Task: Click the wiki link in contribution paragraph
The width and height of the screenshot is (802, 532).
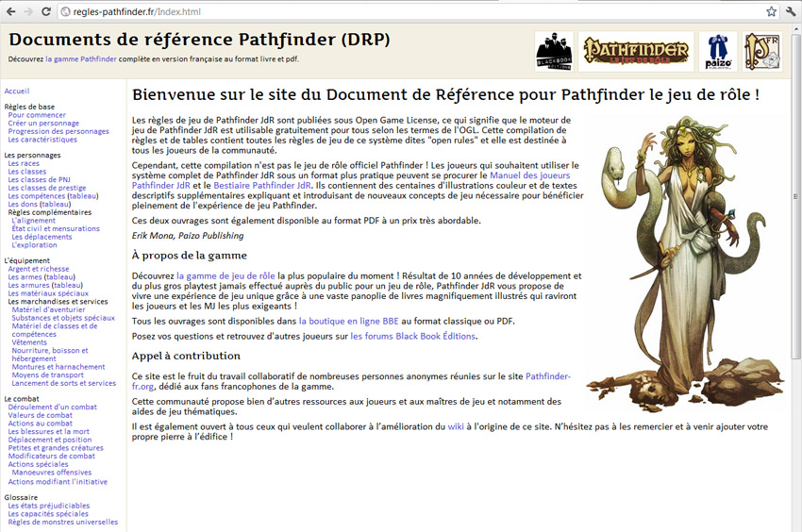Action: click(456, 426)
